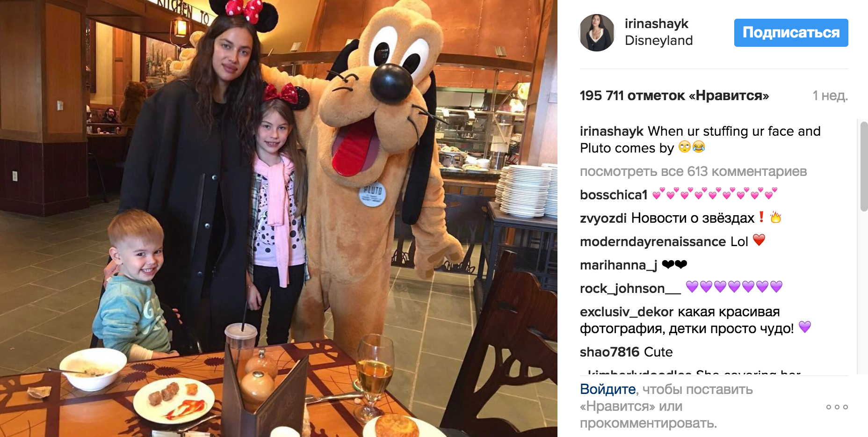868x437 pixels.
Task: Open the bosschica1 commenter profile
Action: 614,195
